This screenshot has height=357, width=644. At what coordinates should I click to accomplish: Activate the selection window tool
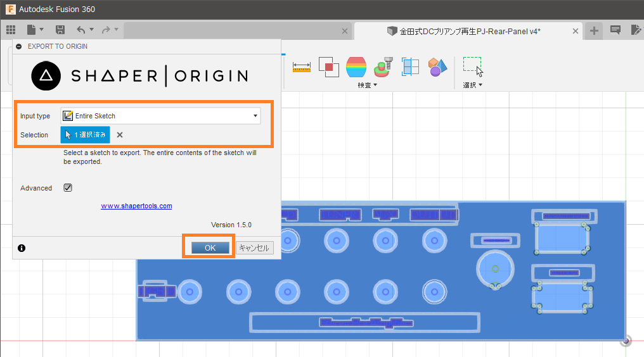[473, 66]
